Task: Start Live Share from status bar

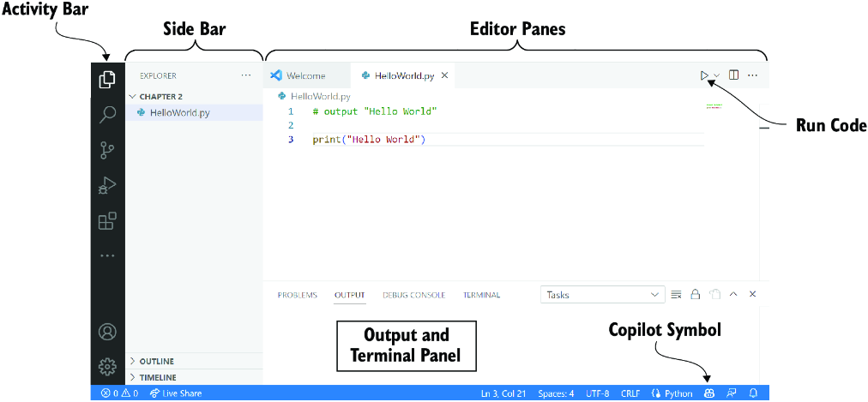Action: [176, 393]
